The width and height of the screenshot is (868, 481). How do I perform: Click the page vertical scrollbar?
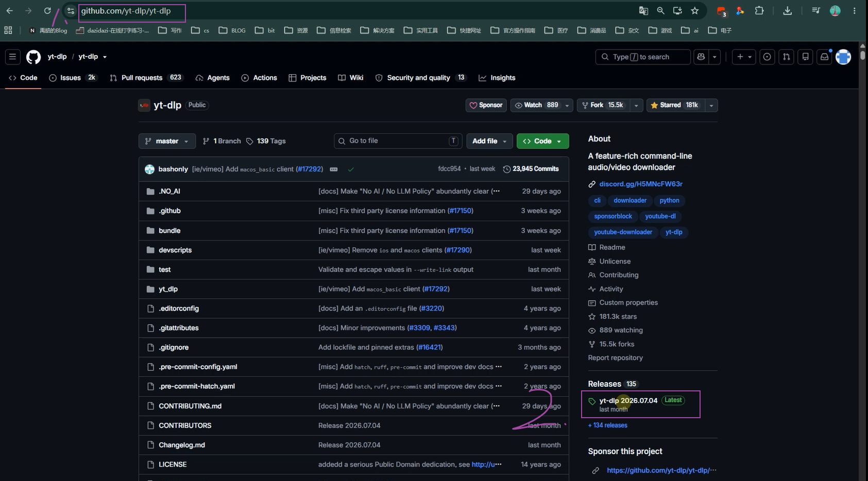point(863,55)
